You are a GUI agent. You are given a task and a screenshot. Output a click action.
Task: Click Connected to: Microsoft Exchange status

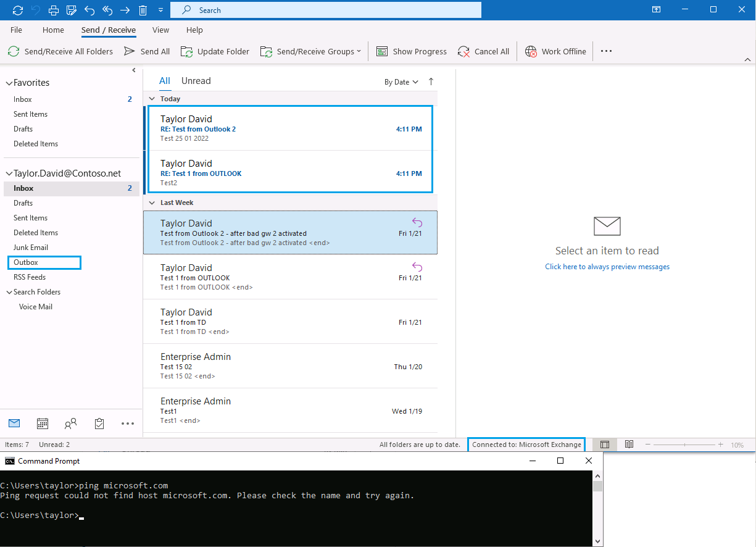click(x=526, y=445)
